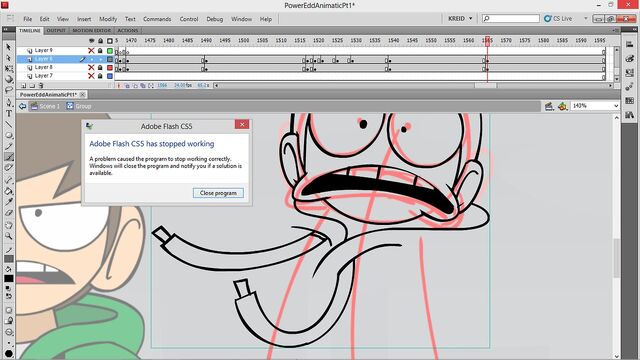Create a new layer folder
The image size is (640, 360).
coord(32,86)
